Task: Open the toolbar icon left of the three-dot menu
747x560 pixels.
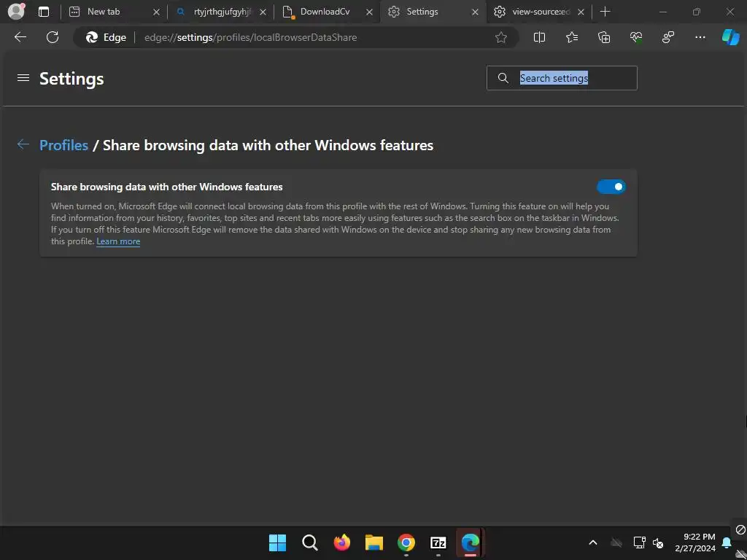Action: click(668, 37)
